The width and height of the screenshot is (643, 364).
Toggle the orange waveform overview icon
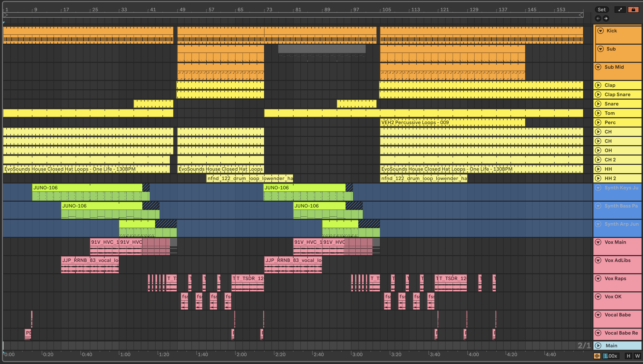(597, 356)
